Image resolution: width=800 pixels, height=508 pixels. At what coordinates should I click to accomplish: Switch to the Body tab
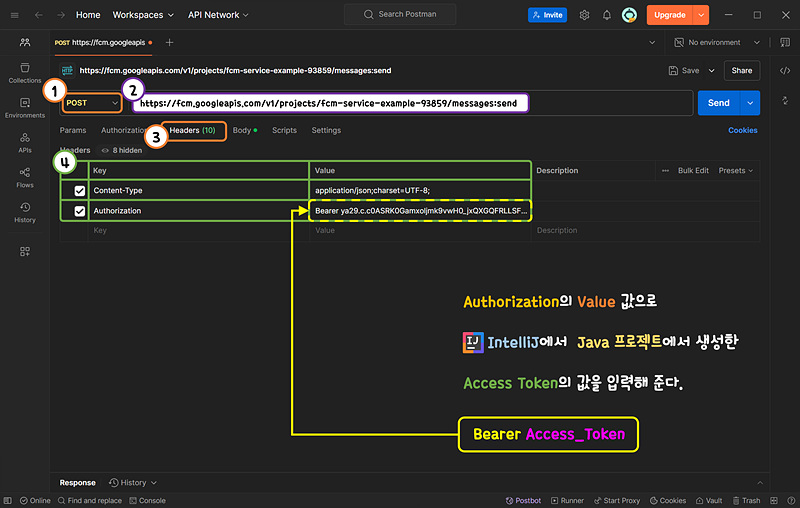pyautogui.click(x=245, y=130)
